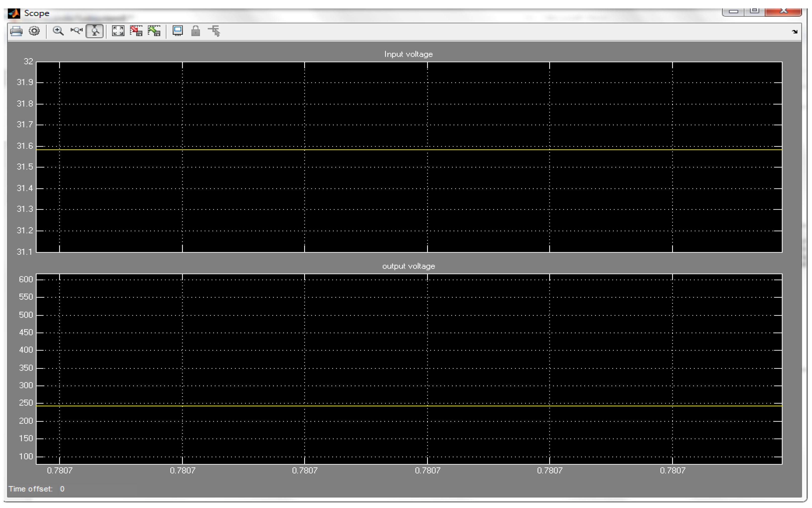Minimize the Scope window
This screenshot has height=508, width=812.
point(734,11)
